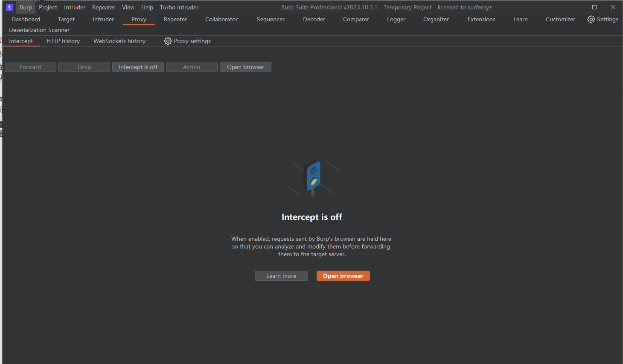Switch to the Repeater tool tab

(175, 19)
